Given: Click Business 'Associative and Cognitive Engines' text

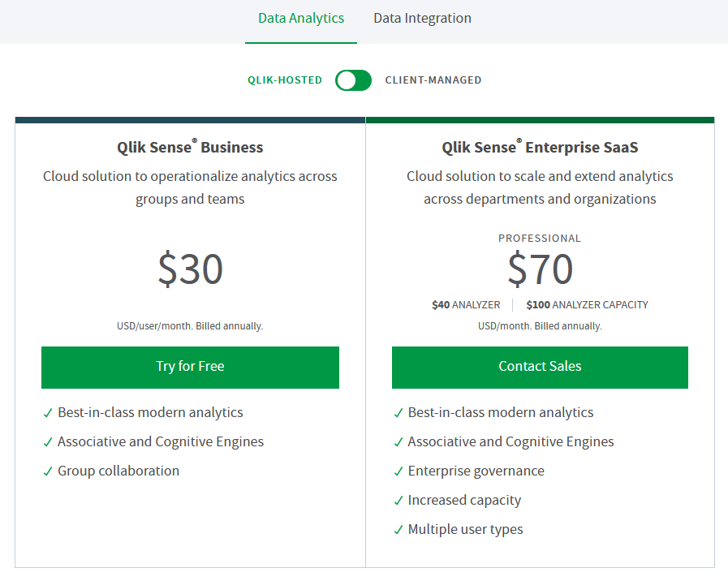Looking at the screenshot, I should click(161, 441).
